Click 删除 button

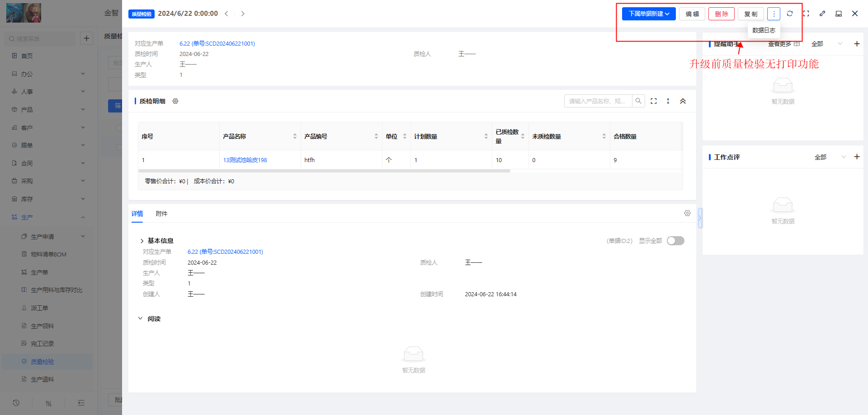[x=722, y=14]
